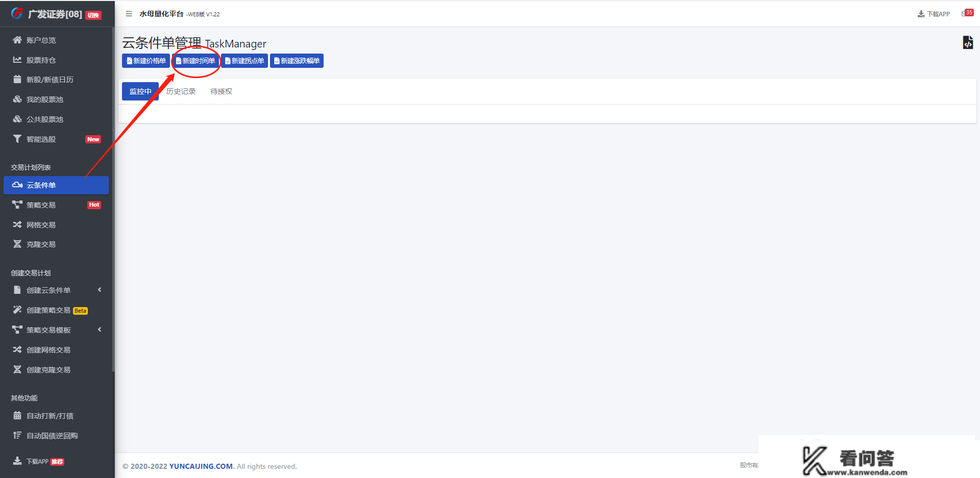
Task: Click the diagram icon beside 策略交易模板
Action: point(17,330)
